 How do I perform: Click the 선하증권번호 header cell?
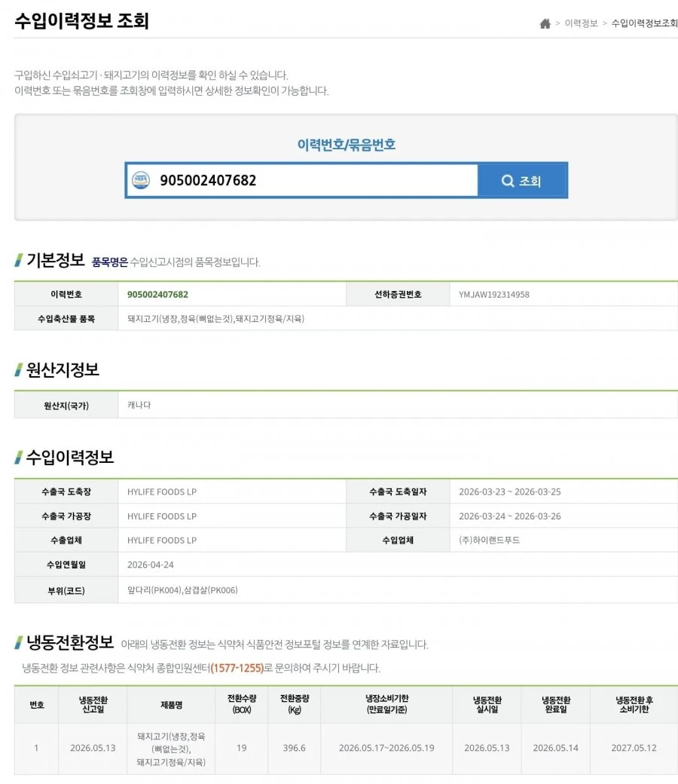(398, 294)
